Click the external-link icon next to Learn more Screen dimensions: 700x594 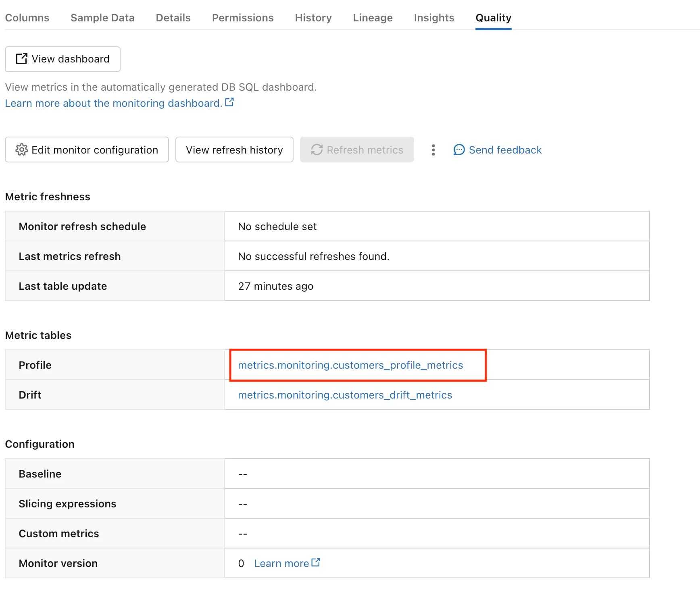(x=316, y=562)
